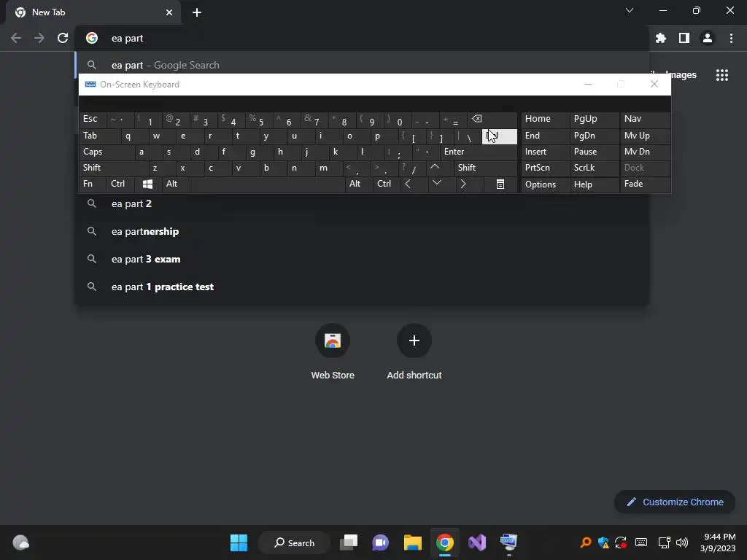This screenshot has width=747, height=560.
Task: Click the Del key under the cursor
Action: [x=499, y=136]
